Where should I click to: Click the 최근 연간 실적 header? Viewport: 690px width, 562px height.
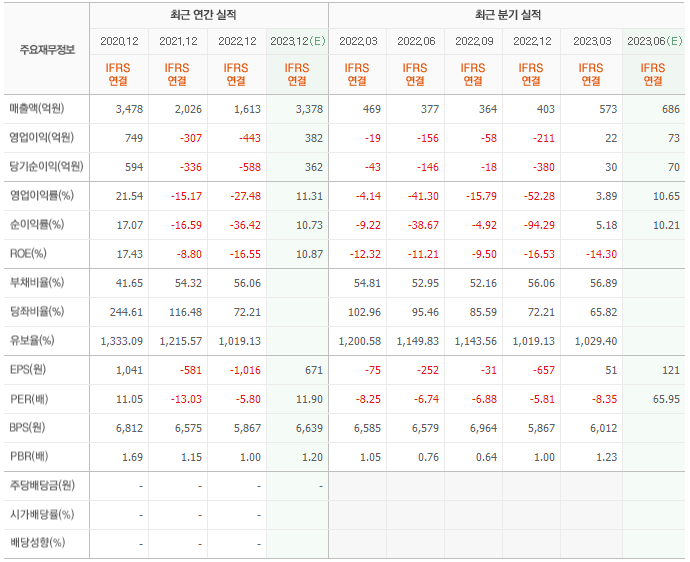pos(203,15)
